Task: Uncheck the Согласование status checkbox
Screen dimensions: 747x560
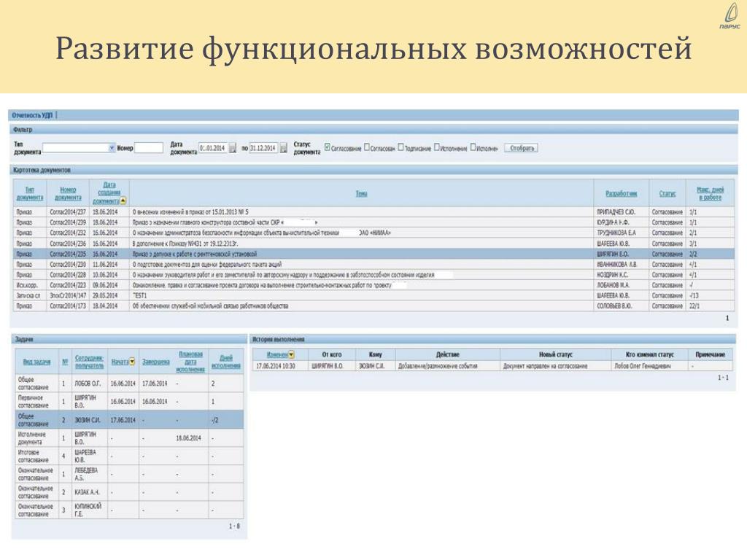Action: tap(328, 147)
